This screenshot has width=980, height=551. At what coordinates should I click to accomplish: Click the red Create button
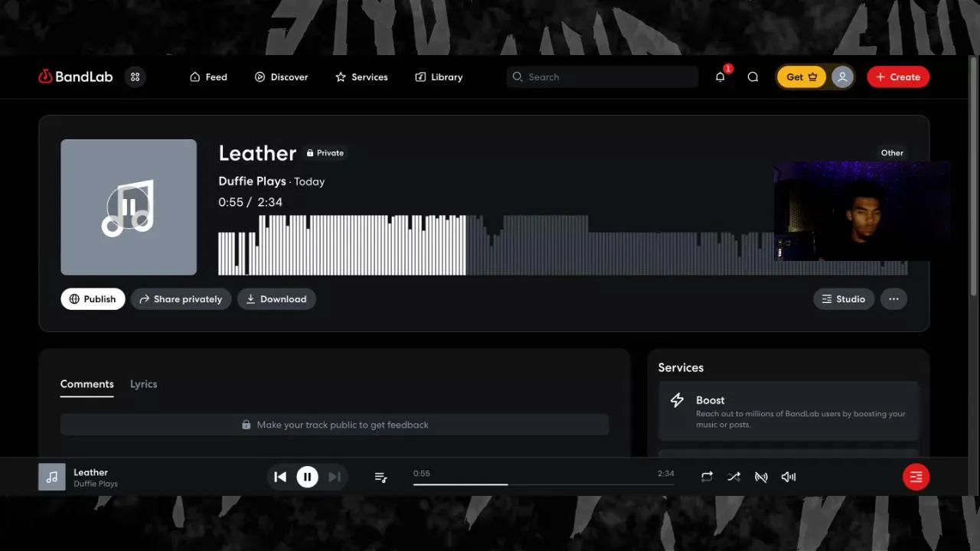point(898,77)
